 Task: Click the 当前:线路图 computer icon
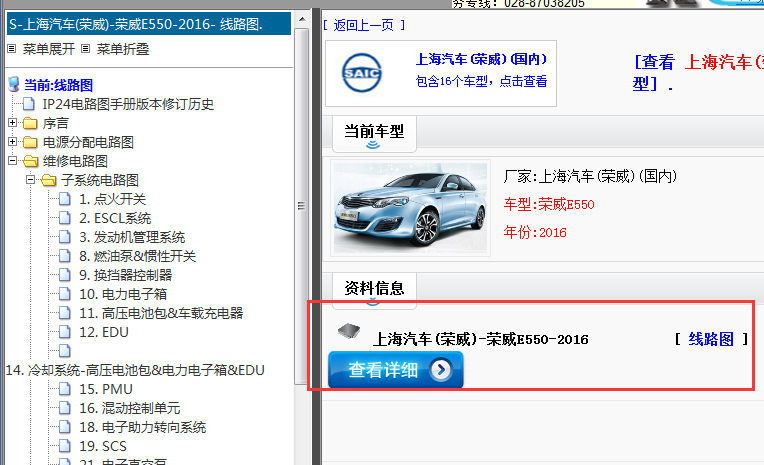point(14,84)
